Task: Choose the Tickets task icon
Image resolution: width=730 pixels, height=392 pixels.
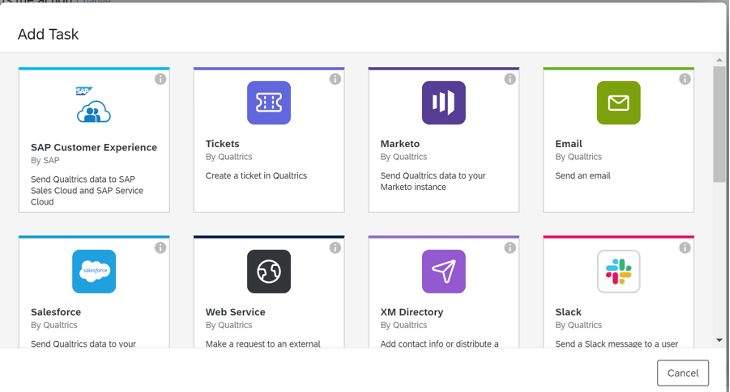Action: [x=269, y=103]
